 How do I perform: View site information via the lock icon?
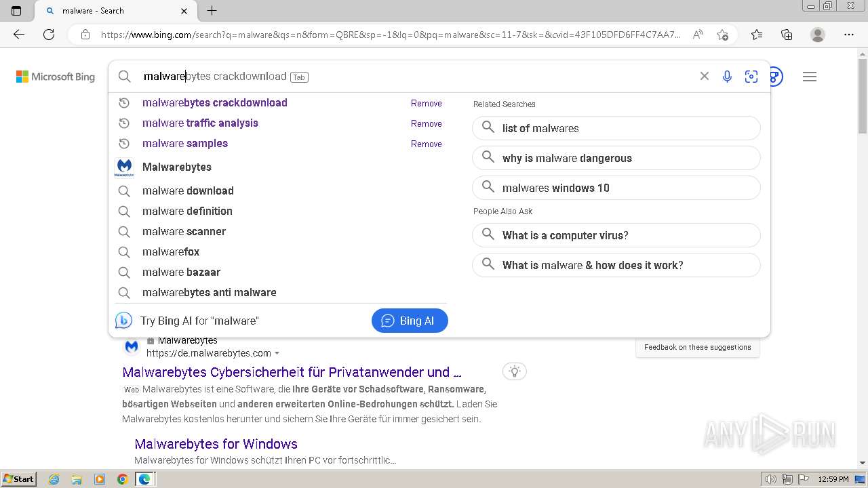pos(85,35)
